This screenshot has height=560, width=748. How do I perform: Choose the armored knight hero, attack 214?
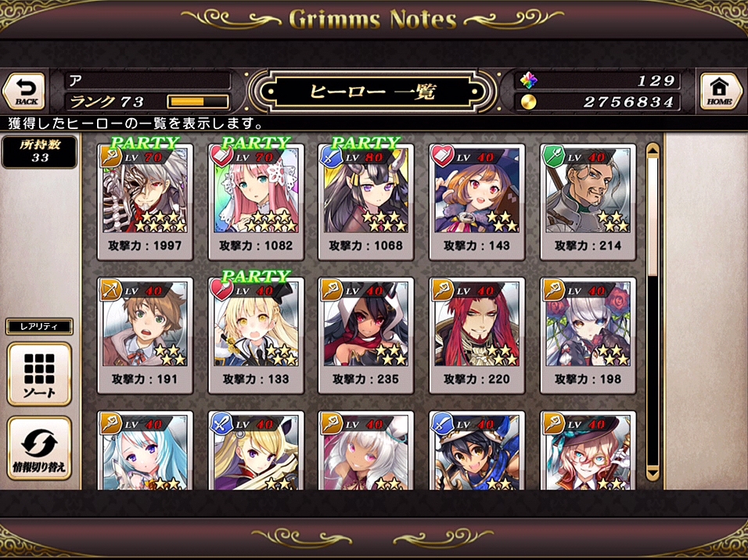[x=588, y=203]
